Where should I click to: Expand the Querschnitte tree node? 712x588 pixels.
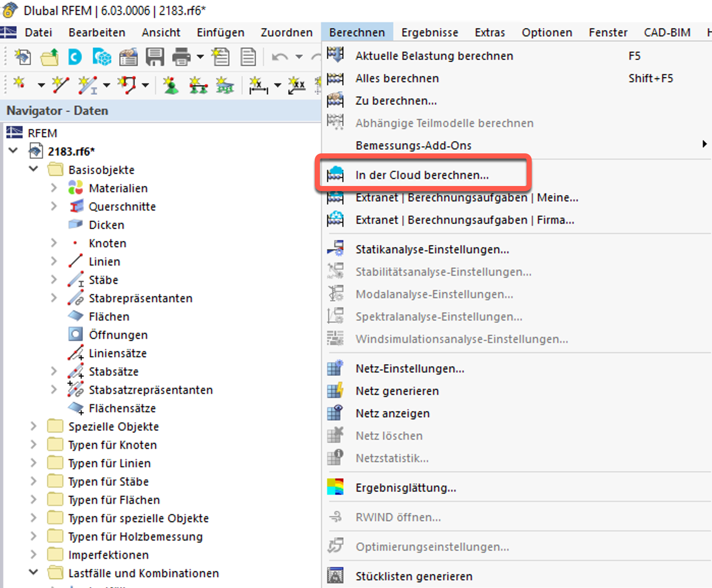click(x=54, y=206)
